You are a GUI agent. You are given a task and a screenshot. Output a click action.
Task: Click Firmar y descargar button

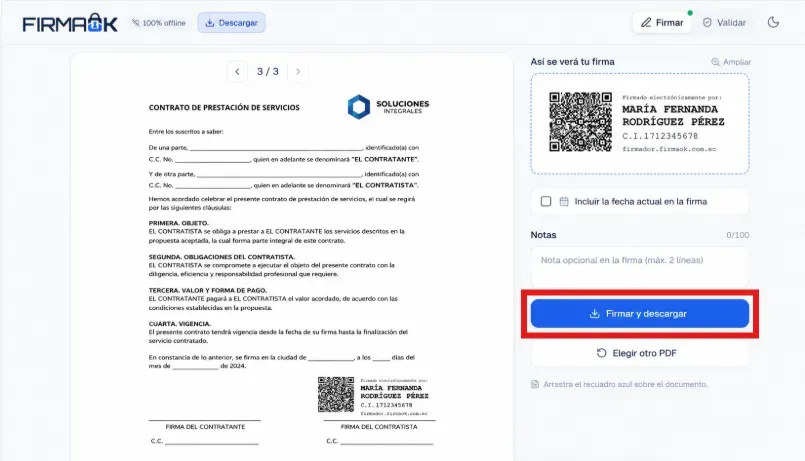[640, 314]
